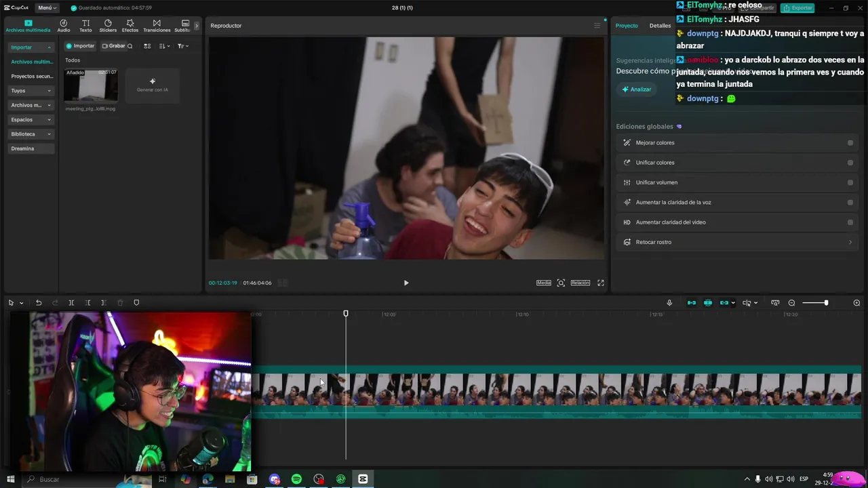Viewport: 868px width, 488px height.
Task: Trim clip right of playhead
Action: coord(103,303)
